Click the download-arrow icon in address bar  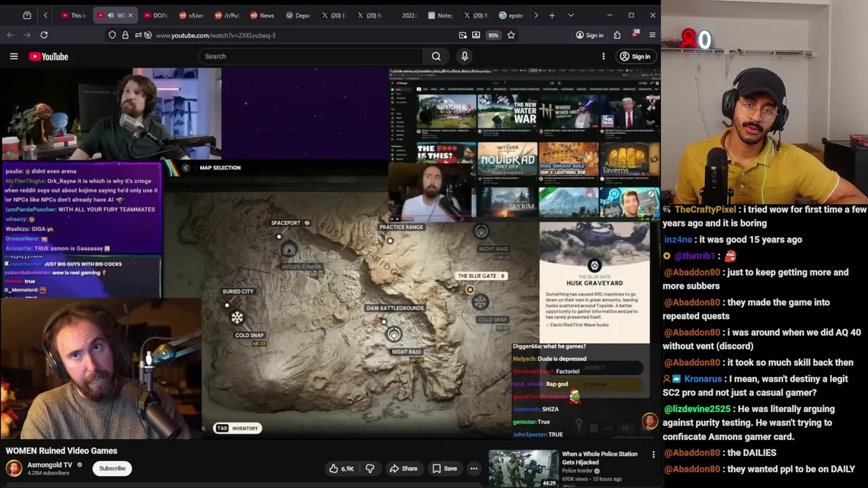pyautogui.click(x=476, y=35)
